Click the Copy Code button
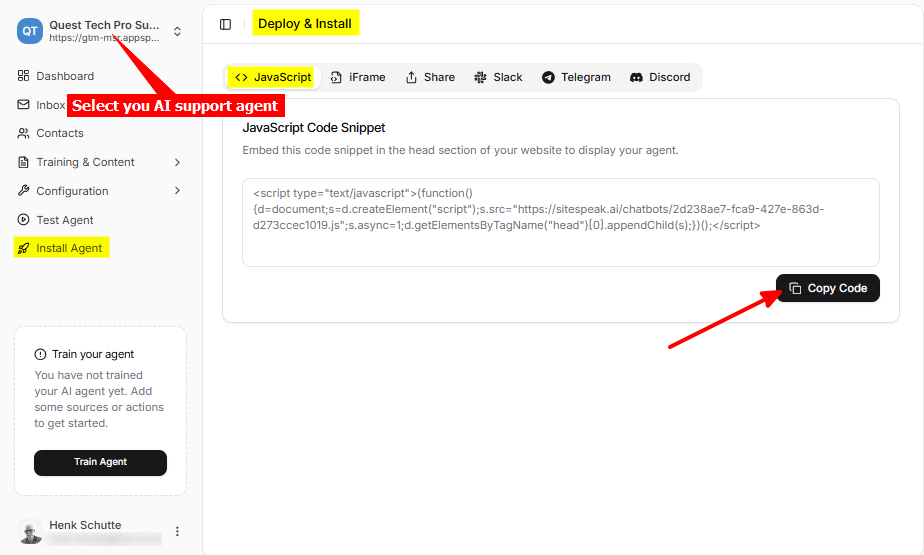Screen dimensions: 924x555 (x=827, y=288)
